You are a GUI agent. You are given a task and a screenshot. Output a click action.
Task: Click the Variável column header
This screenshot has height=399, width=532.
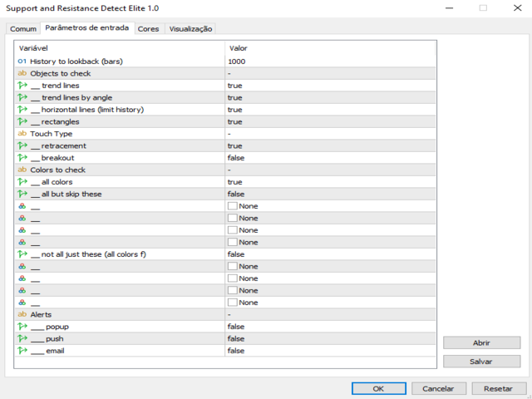(120, 48)
